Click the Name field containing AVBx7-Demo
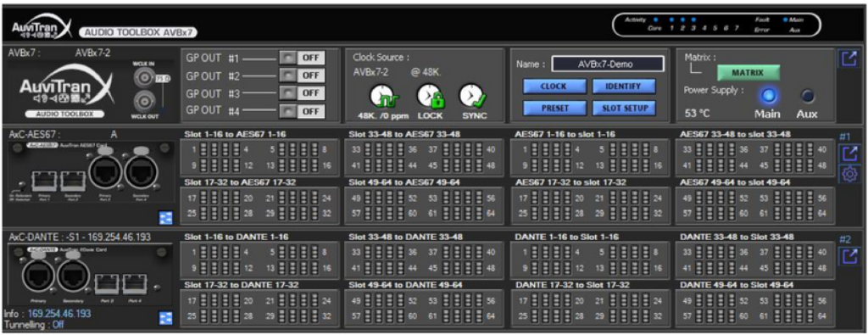868x335 pixels. (x=608, y=64)
